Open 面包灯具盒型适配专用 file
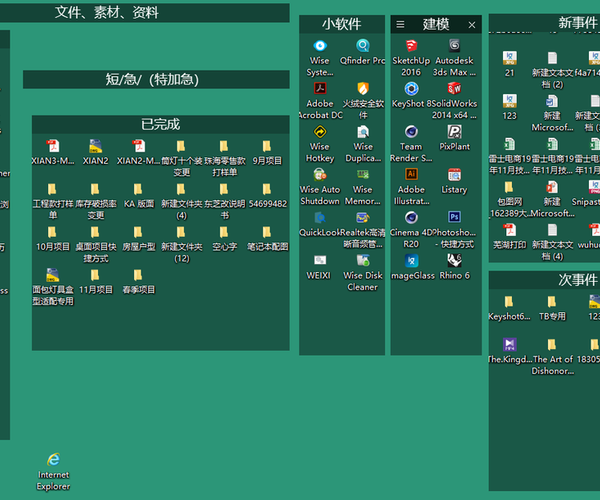600x500 pixels. pos(53,275)
